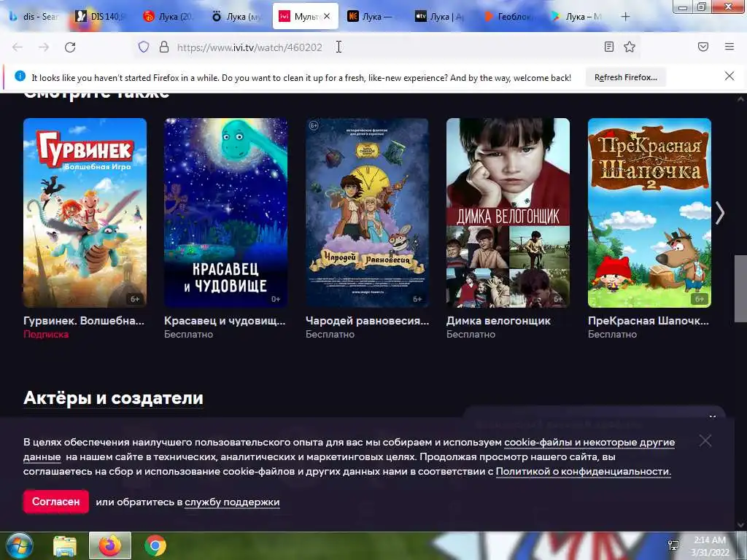Screen dimensions: 747x560
Task: Click the browser back arrow
Action: [18, 47]
